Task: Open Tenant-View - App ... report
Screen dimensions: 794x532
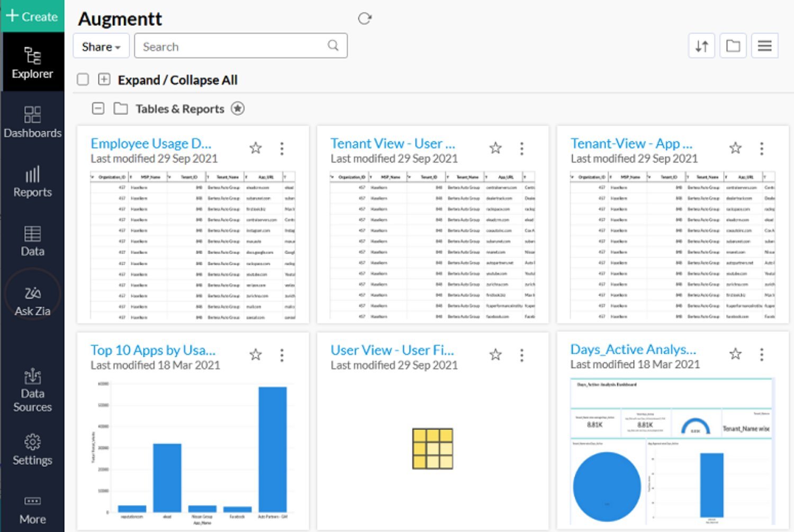Action: (x=631, y=143)
